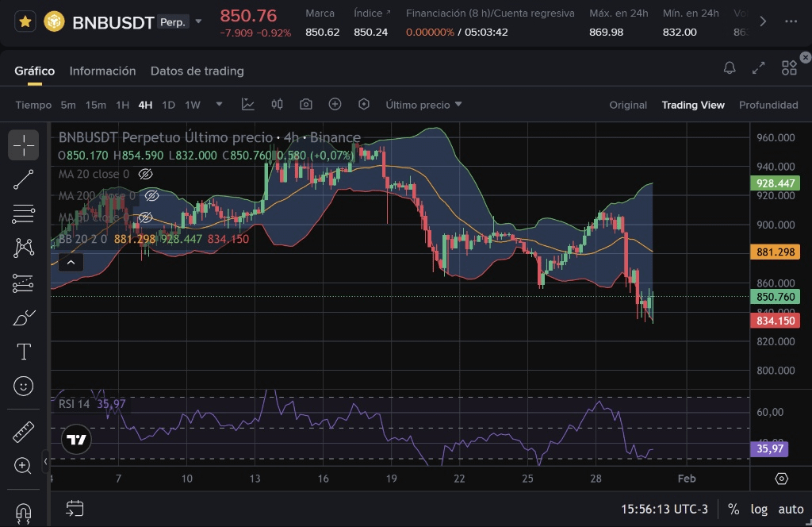Open the indicators line chart icon
Image resolution: width=812 pixels, height=527 pixels.
click(x=248, y=105)
